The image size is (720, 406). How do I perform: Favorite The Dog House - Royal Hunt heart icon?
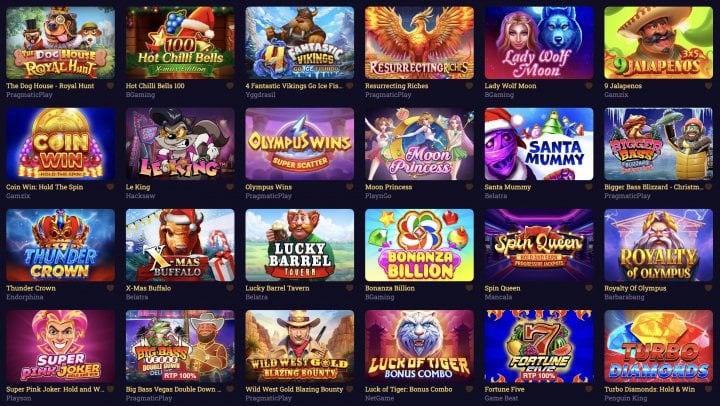(x=110, y=86)
